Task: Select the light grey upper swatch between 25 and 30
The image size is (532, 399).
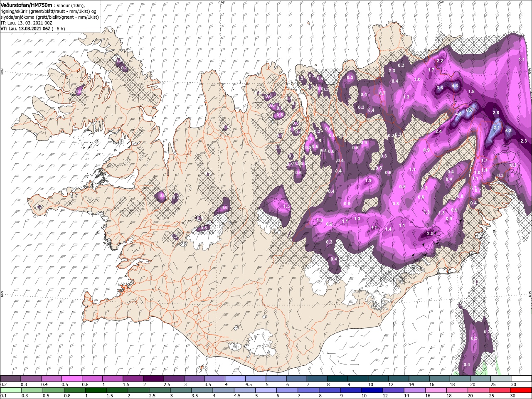Action: point(501,379)
